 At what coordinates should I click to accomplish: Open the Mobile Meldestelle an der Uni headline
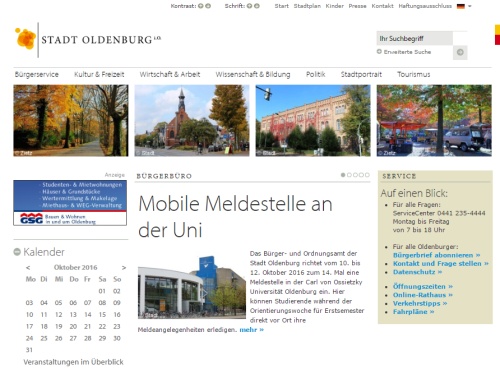point(235,217)
